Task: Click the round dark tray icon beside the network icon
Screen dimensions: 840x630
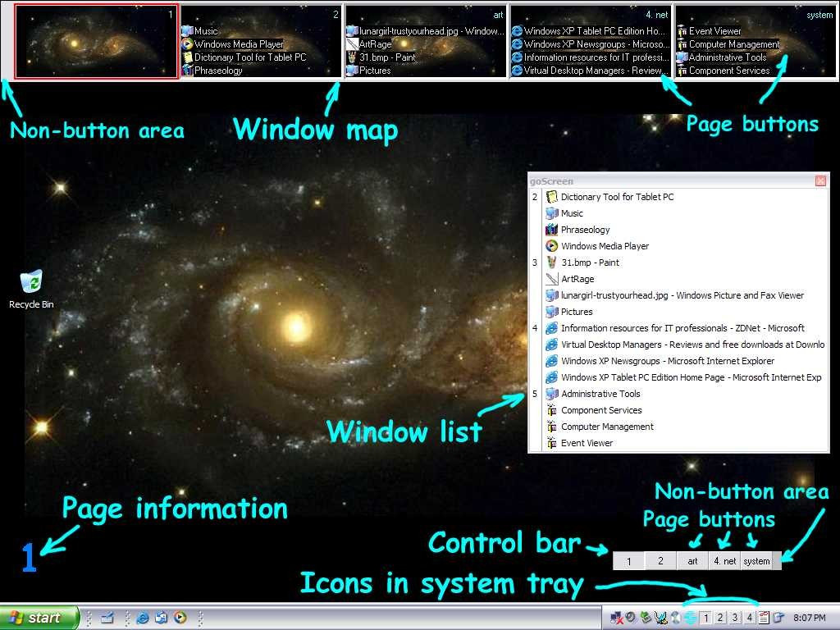Action: pos(631,618)
